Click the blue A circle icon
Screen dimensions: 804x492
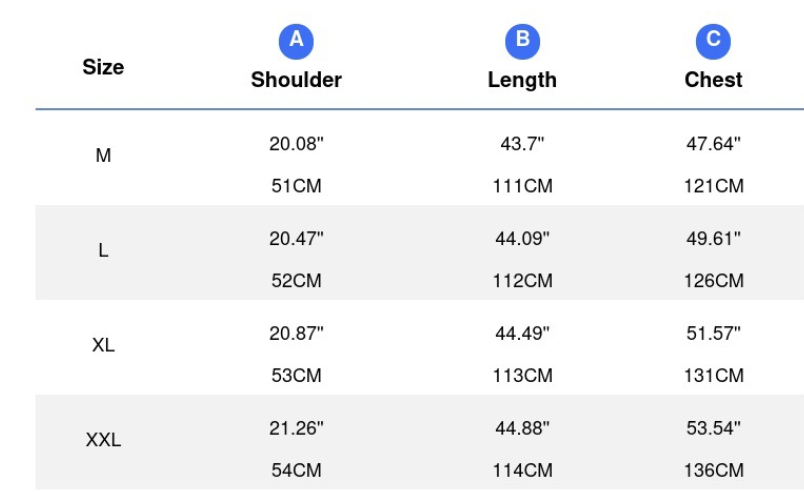tap(296, 41)
